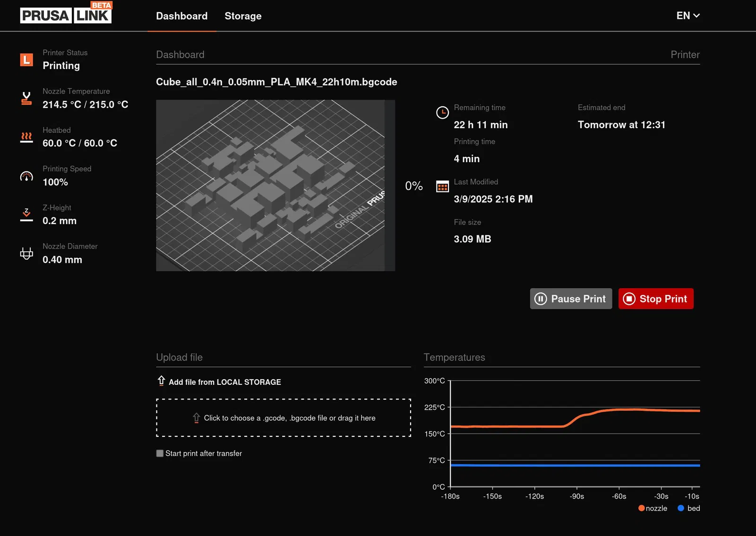756x536 pixels.
Task: Toggle the nozzle series in chart legend
Action: (x=653, y=508)
